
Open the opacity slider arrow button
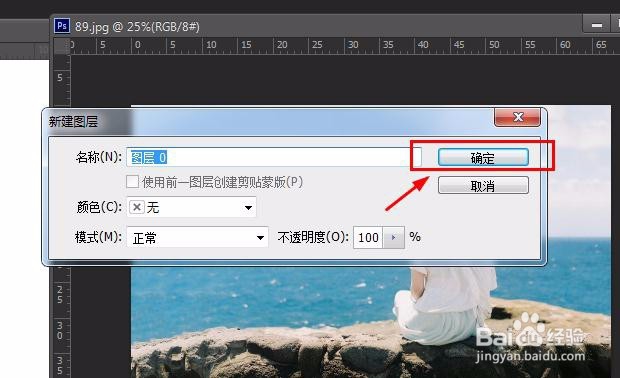(x=393, y=237)
